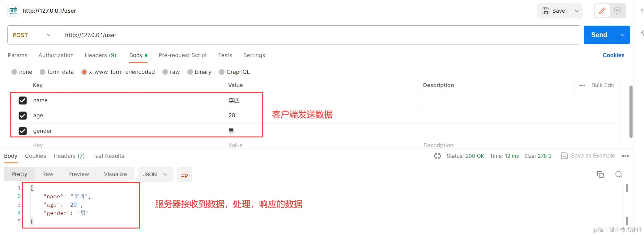Select the binary body type
644x235 pixels.
pos(190,72)
